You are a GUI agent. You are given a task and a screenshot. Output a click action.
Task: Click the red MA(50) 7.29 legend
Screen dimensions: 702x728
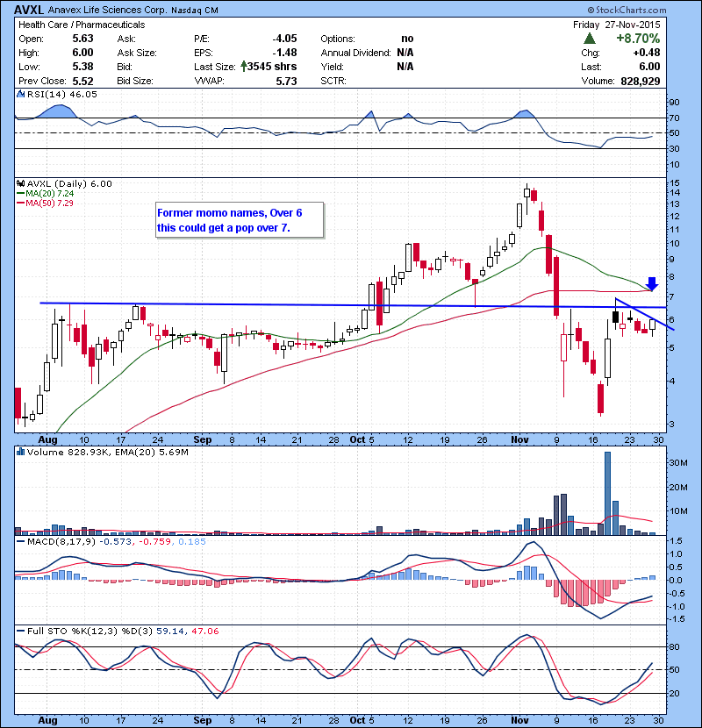[x=50, y=203]
